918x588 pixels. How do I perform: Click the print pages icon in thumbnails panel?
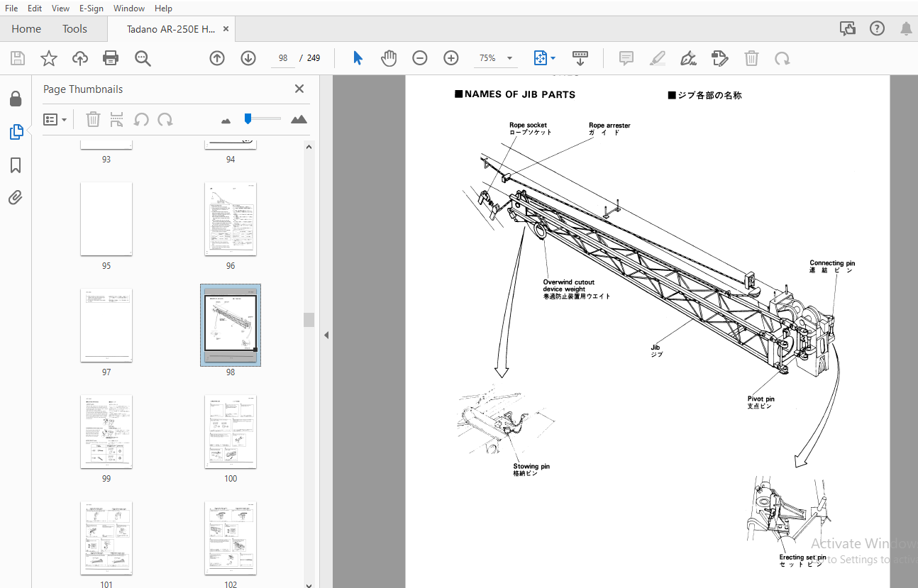(x=117, y=119)
